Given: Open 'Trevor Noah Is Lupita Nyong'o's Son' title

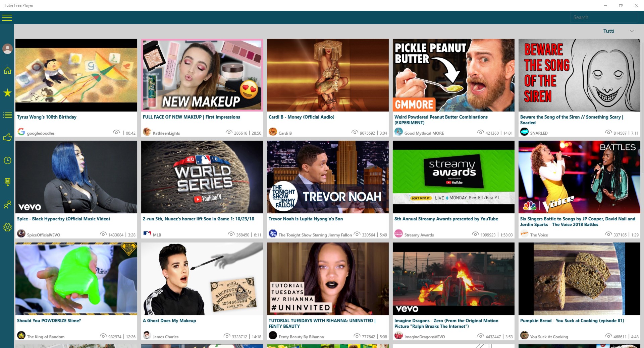Looking at the screenshot, I should pos(306,219).
